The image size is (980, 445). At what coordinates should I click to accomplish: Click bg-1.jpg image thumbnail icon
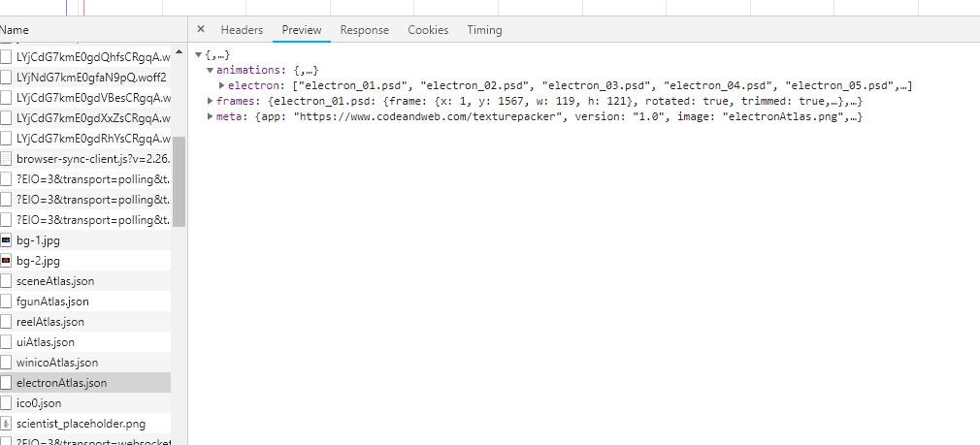(6, 240)
